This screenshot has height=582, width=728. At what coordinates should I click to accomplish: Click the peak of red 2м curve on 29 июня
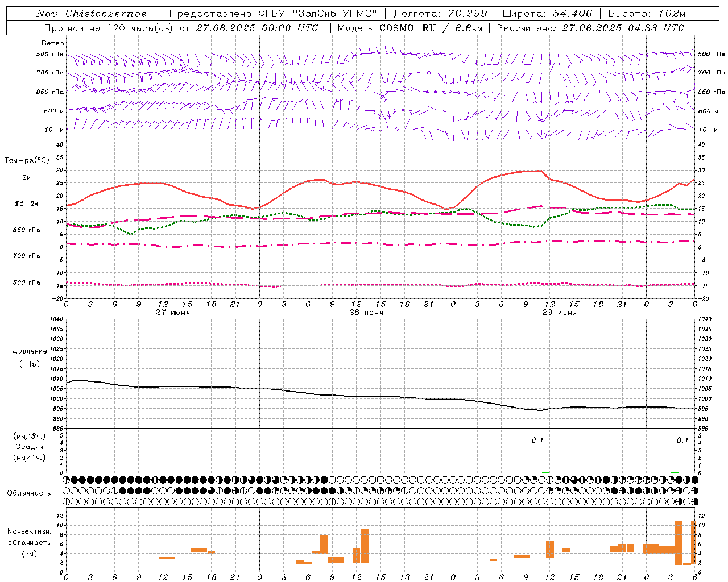[540, 171]
